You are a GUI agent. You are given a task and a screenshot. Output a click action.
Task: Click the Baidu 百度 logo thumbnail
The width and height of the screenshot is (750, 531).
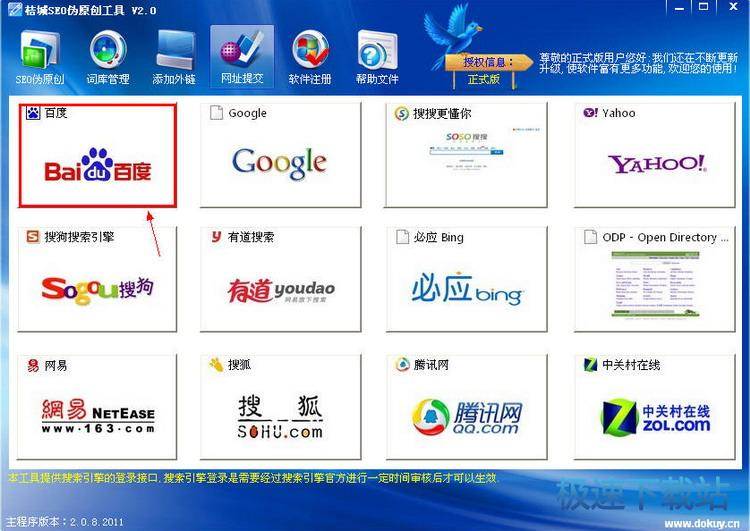click(98, 166)
